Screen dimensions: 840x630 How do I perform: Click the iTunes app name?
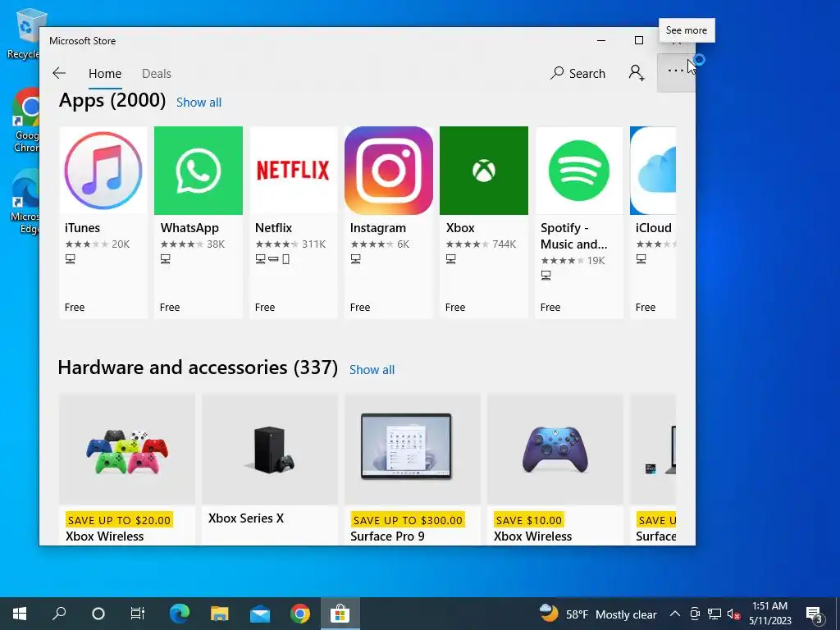tap(83, 228)
